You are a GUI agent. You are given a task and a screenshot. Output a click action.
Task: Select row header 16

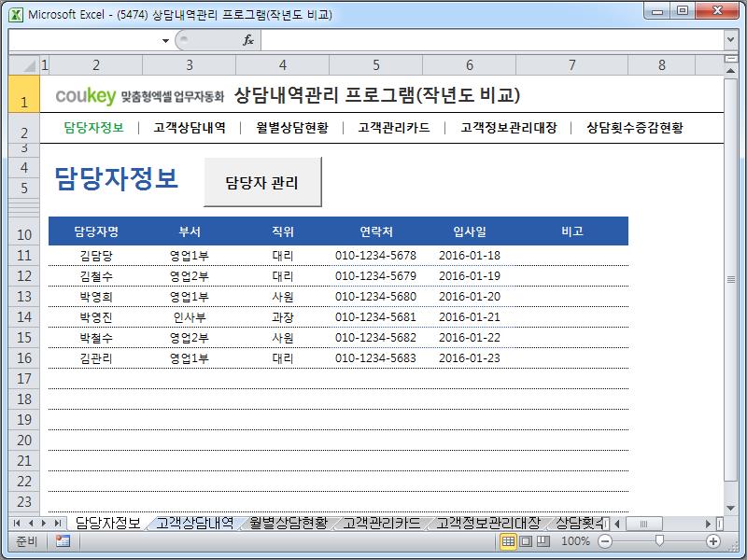(24, 357)
